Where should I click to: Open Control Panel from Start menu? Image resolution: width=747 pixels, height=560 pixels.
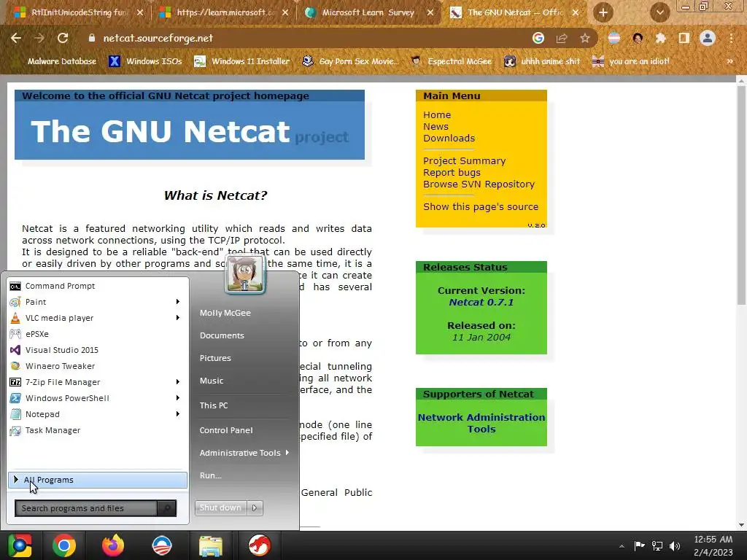[x=226, y=430]
